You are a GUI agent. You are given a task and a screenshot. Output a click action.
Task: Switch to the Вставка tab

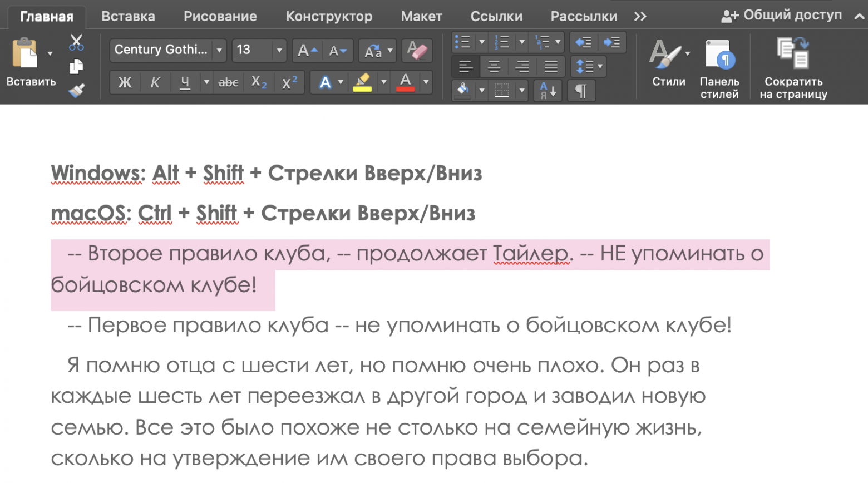tap(127, 16)
